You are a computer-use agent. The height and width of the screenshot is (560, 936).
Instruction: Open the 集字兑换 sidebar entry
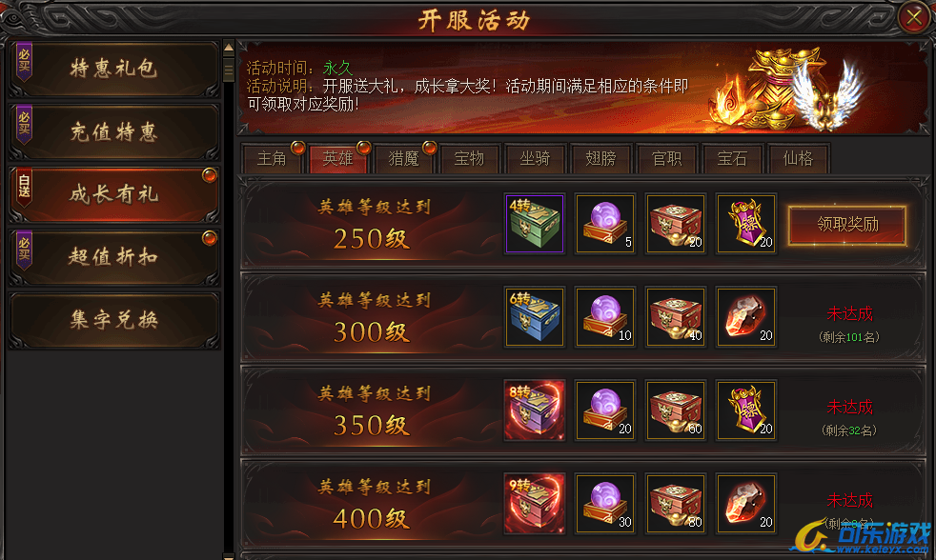pos(114,320)
